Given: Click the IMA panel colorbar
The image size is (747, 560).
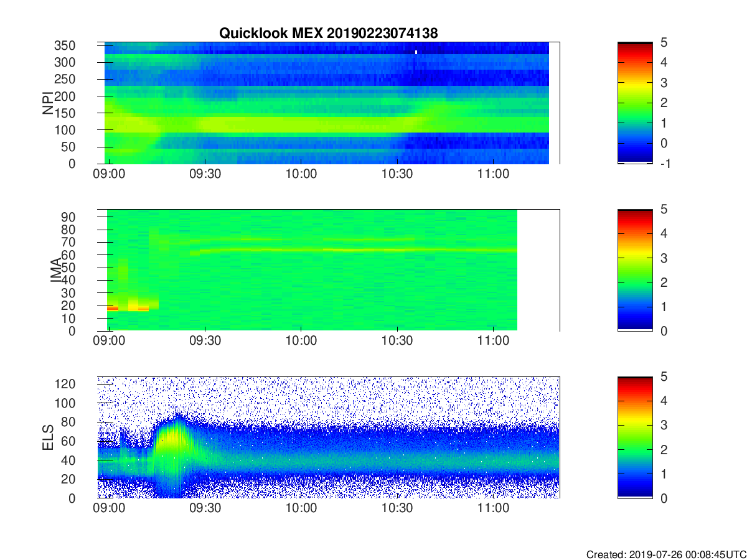Looking at the screenshot, I should point(635,270).
